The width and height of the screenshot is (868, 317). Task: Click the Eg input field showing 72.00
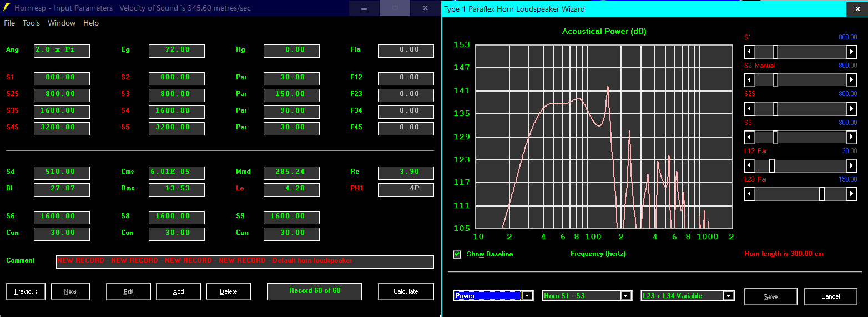176,51
